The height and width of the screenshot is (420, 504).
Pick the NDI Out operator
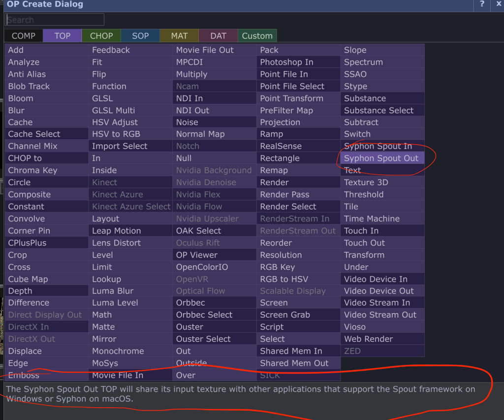coord(193,110)
